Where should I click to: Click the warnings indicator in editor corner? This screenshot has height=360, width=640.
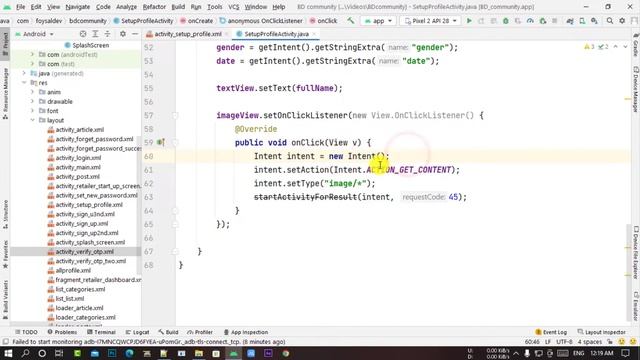point(589,47)
